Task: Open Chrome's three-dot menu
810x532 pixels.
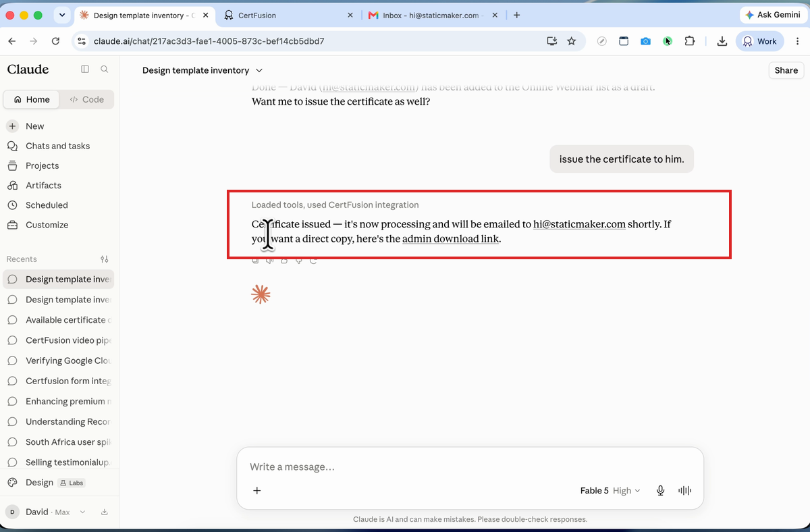Action: pos(797,41)
